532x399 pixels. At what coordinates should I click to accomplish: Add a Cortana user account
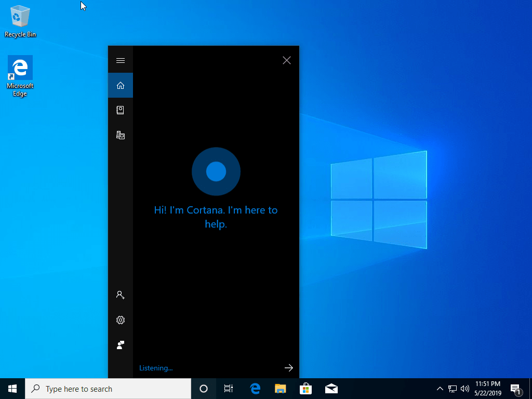[x=121, y=295]
